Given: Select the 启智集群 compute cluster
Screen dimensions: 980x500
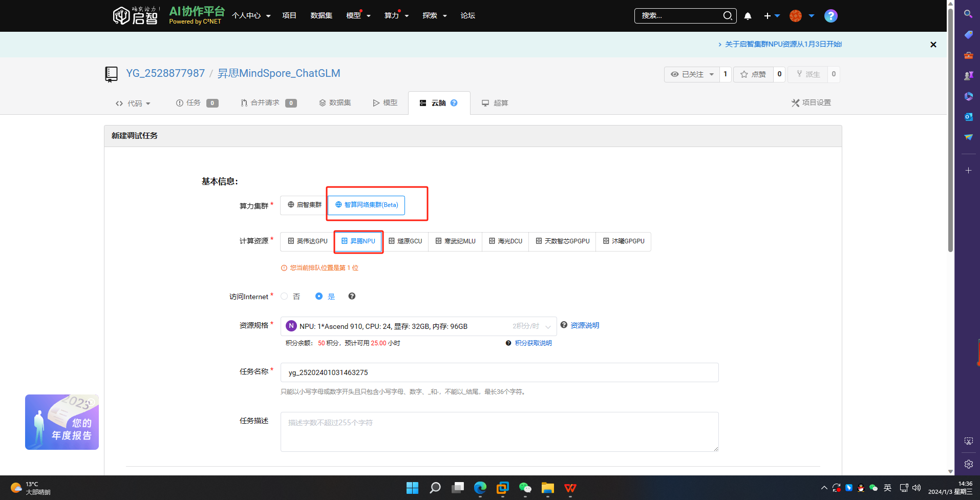Looking at the screenshot, I should (x=304, y=205).
